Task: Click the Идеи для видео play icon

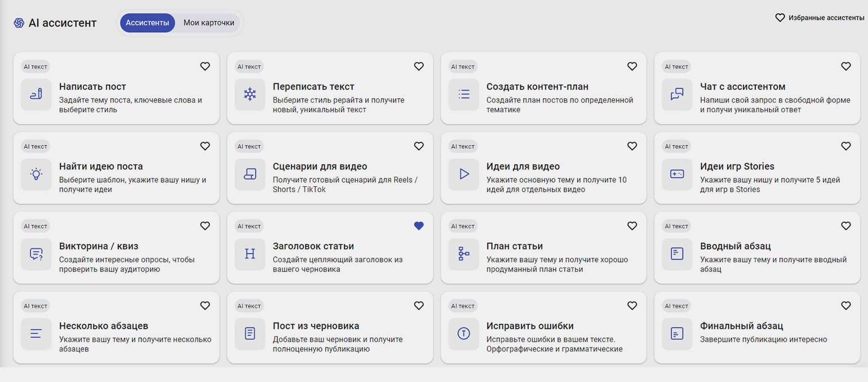Action: [x=463, y=174]
